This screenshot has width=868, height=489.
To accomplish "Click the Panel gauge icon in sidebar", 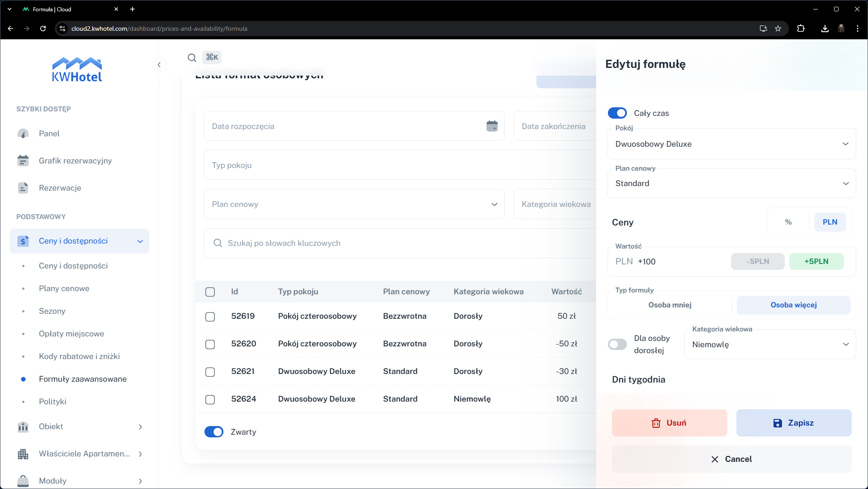I will pos(23,134).
